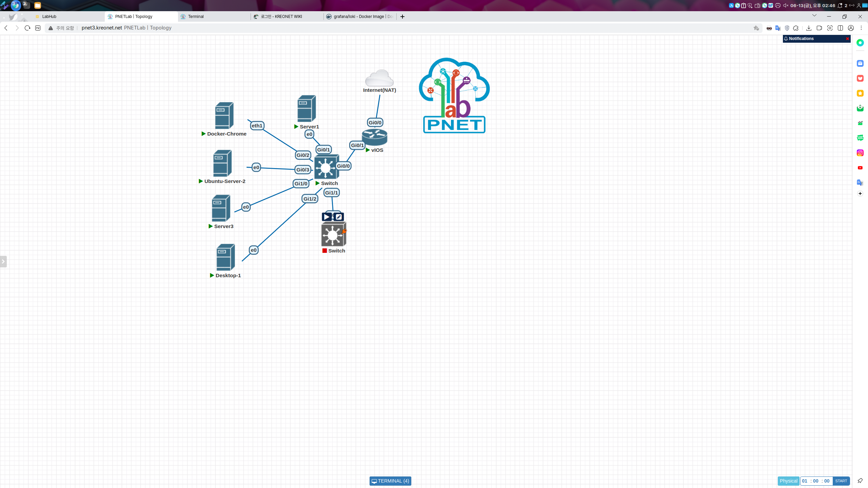
Task: Click the Gi1/0 interface label
Action: (x=301, y=184)
